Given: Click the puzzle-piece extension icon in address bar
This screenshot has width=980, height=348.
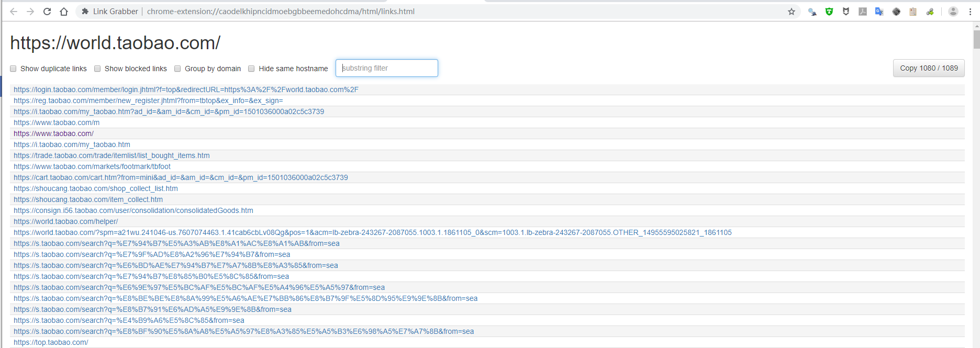Looking at the screenshot, I should [x=85, y=12].
